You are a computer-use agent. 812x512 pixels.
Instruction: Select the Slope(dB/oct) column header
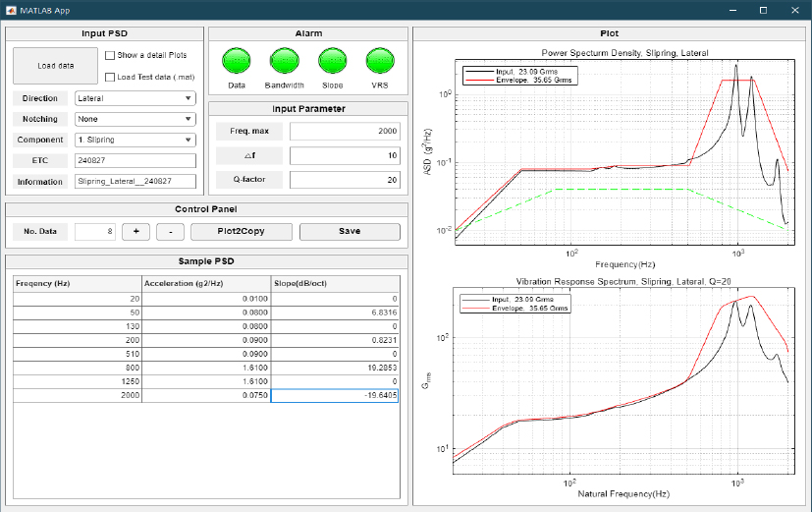coord(335,283)
